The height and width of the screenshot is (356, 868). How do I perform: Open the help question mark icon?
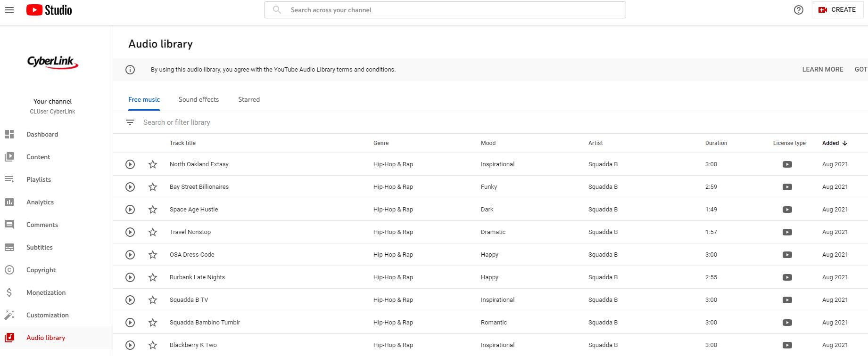[799, 10]
